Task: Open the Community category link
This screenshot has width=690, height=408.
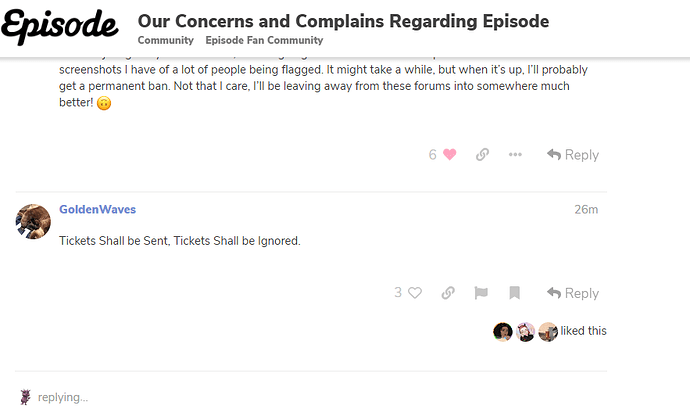Action: 165,40
